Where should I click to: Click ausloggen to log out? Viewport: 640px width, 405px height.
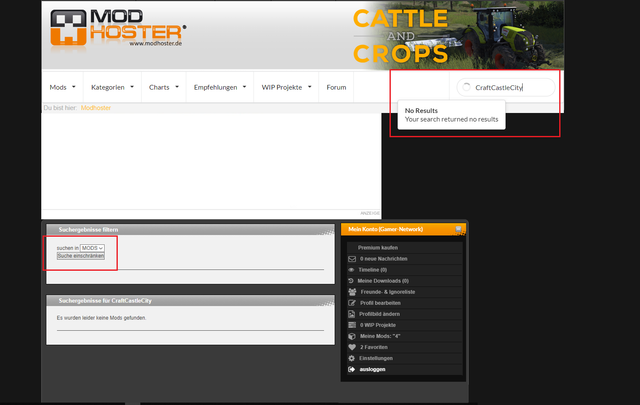click(372, 369)
